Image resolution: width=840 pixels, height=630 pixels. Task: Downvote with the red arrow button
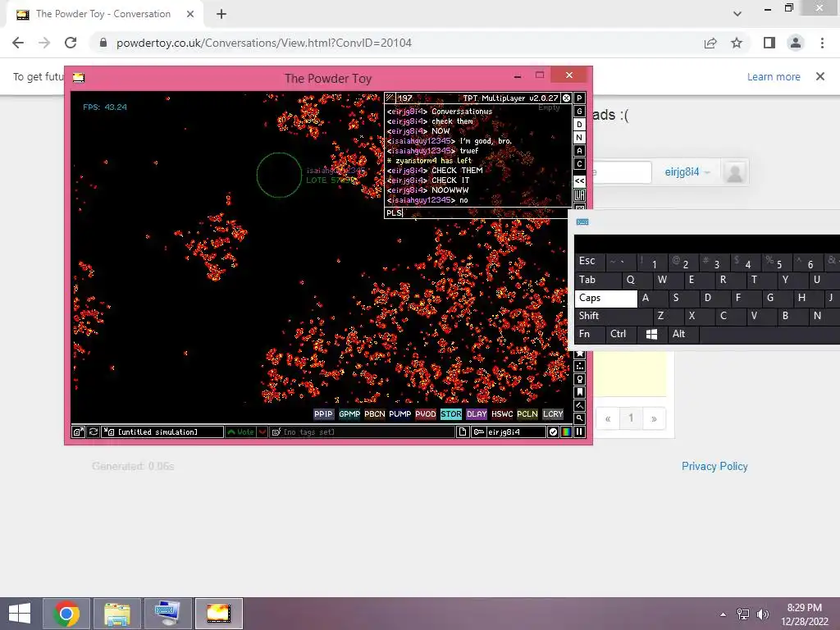[x=262, y=431]
